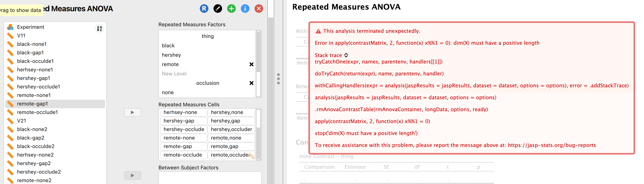Sort the variable list alphabetically
This screenshot has width=644, height=184.
99,29
